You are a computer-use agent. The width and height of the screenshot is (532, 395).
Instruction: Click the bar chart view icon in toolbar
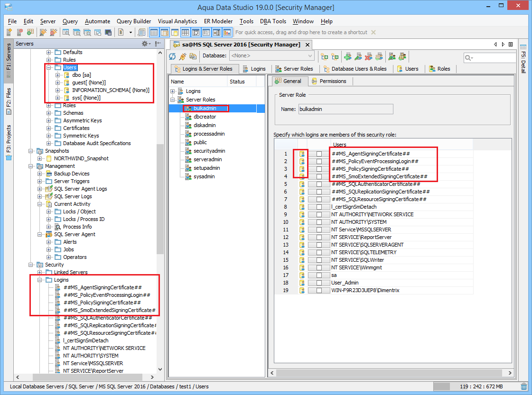tap(227, 32)
